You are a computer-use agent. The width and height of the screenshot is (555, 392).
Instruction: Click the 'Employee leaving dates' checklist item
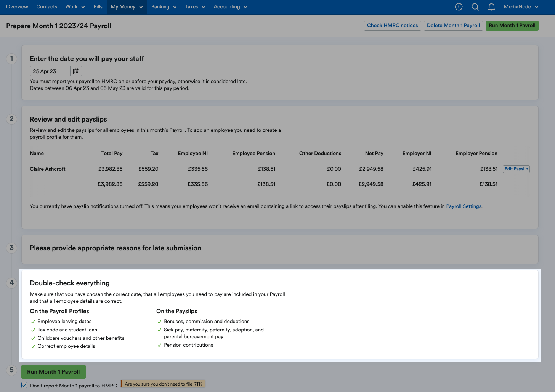64,322
